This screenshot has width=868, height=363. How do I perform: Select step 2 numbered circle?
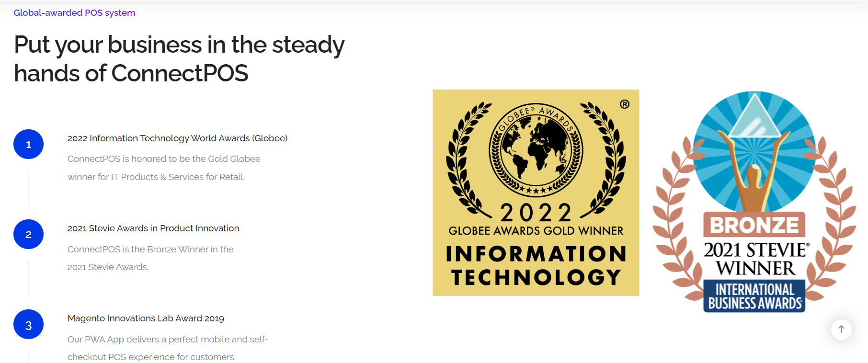click(29, 234)
